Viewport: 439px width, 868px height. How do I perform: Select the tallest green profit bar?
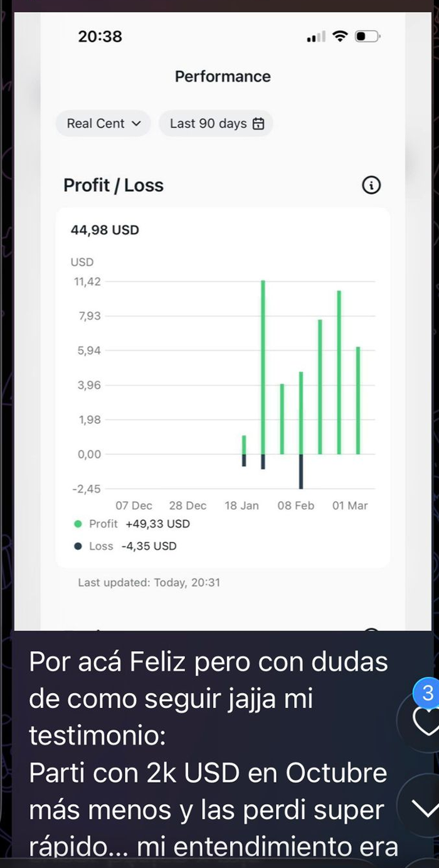pos(263,367)
